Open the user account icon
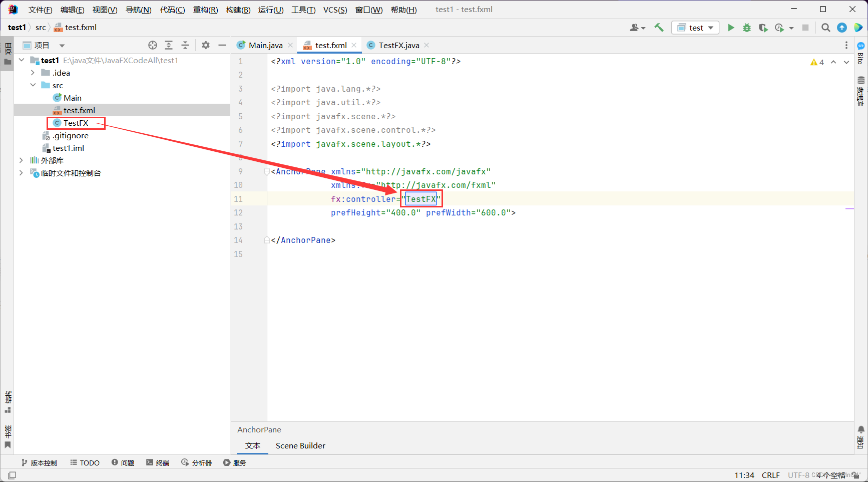Image resolution: width=868 pixels, height=482 pixels. tap(637, 28)
